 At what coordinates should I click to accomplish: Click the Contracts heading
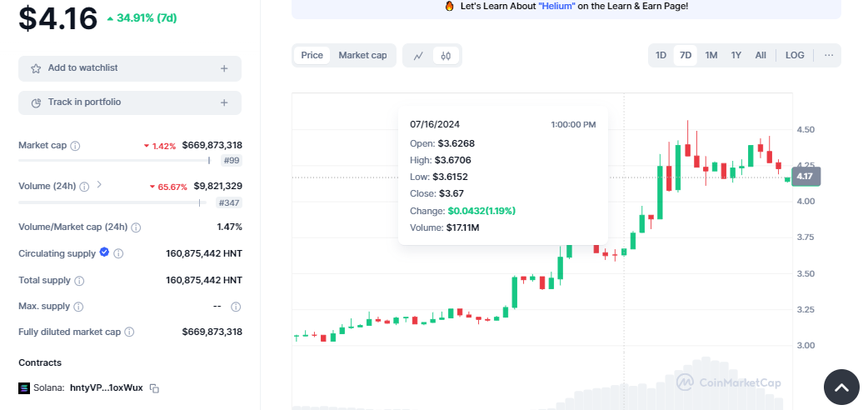[x=40, y=362]
